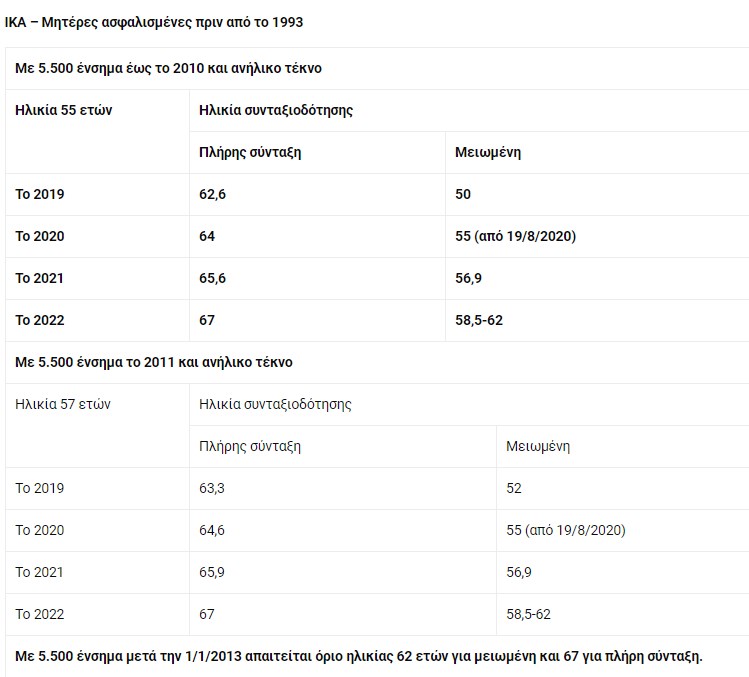Select the full pension value 62,6
The image size is (749, 677).
(x=213, y=194)
